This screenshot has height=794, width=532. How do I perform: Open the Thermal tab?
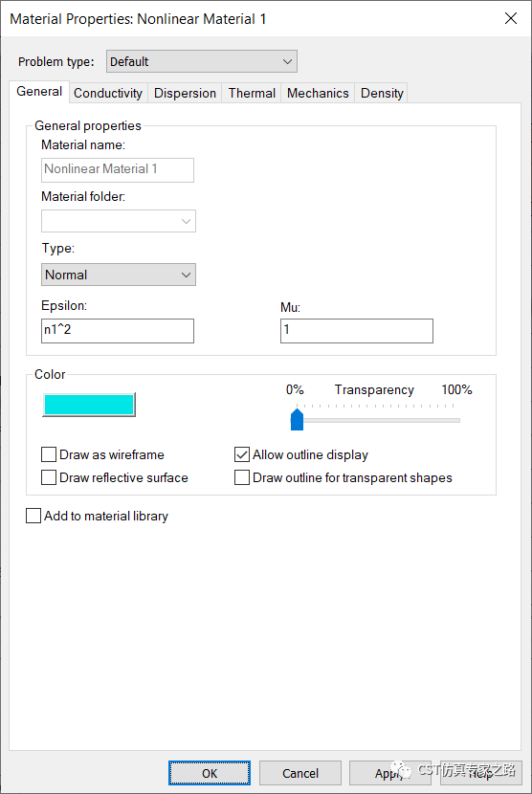click(252, 93)
